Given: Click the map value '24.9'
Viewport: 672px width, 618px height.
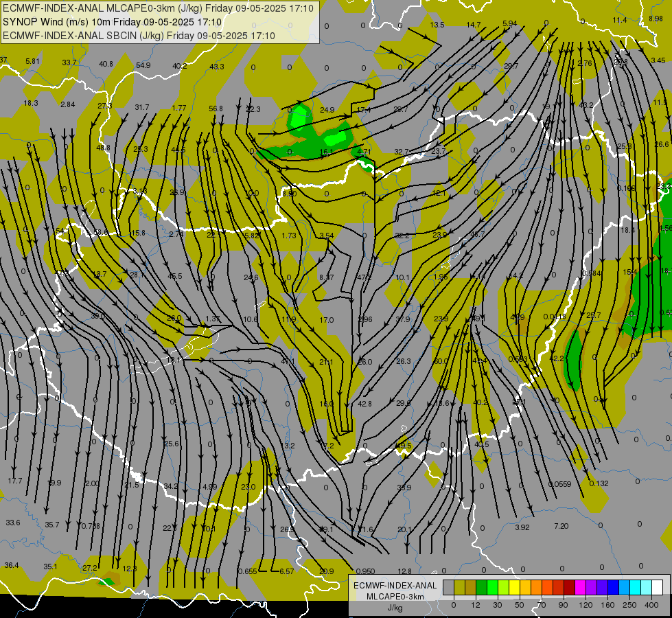Looking at the screenshot, I should 327,110.
